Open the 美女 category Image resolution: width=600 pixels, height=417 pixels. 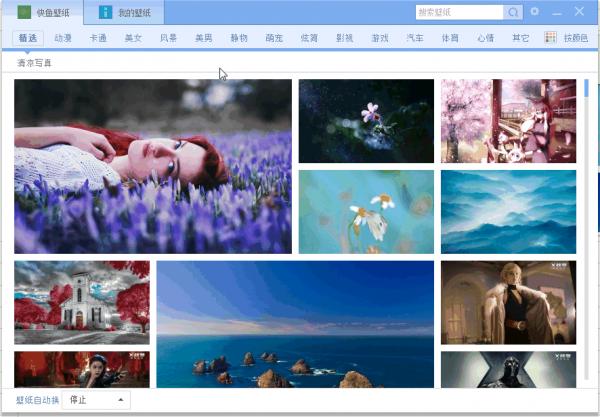tap(133, 38)
